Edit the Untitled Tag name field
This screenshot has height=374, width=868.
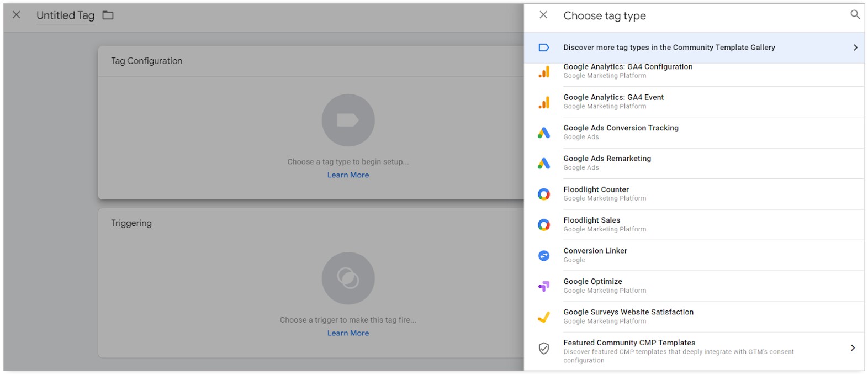[x=65, y=15]
